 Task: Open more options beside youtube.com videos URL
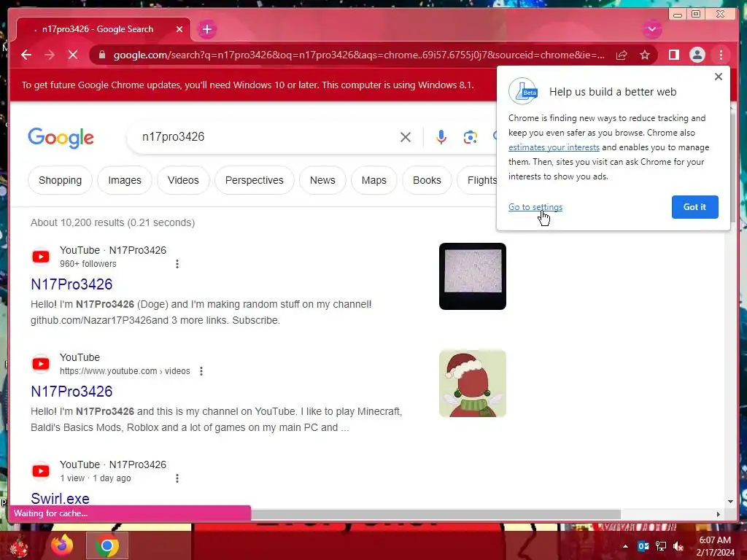tap(201, 371)
